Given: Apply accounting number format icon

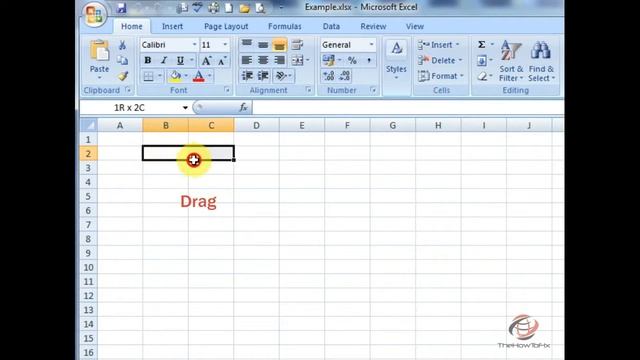Looking at the screenshot, I should (x=329, y=61).
